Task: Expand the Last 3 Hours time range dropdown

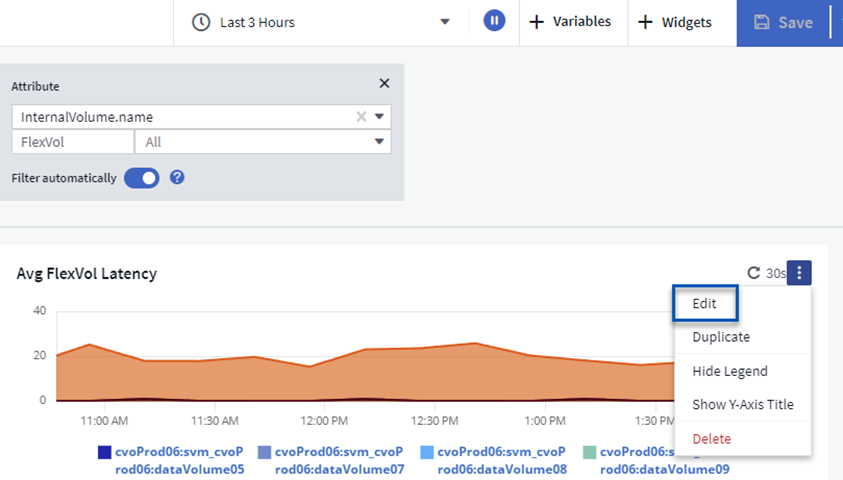Action: click(445, 22)
